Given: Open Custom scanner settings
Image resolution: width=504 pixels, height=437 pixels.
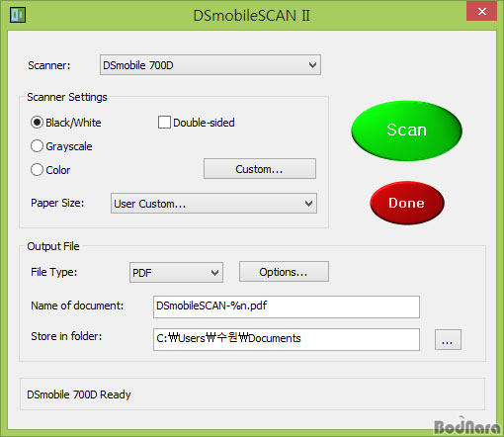Looking at the screenshot, I should (260, 169).
